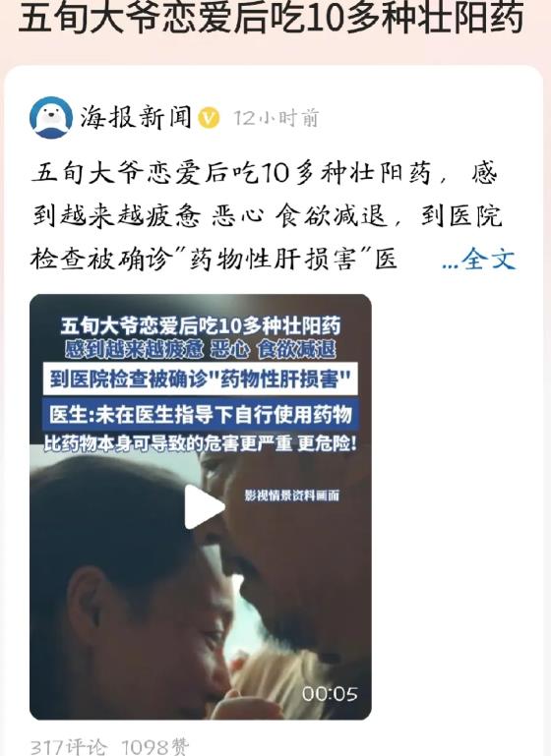Click the caption 比药物本身可导致的危害更严重 更危险!
This screenshot has height=756, width=551.
(x=201, y=443)
